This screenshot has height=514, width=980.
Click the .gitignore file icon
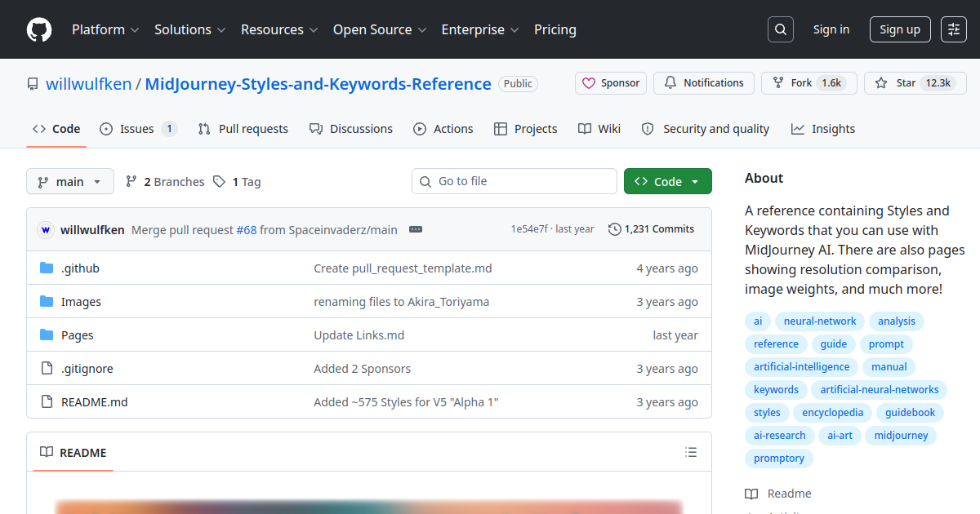[47, 369]
